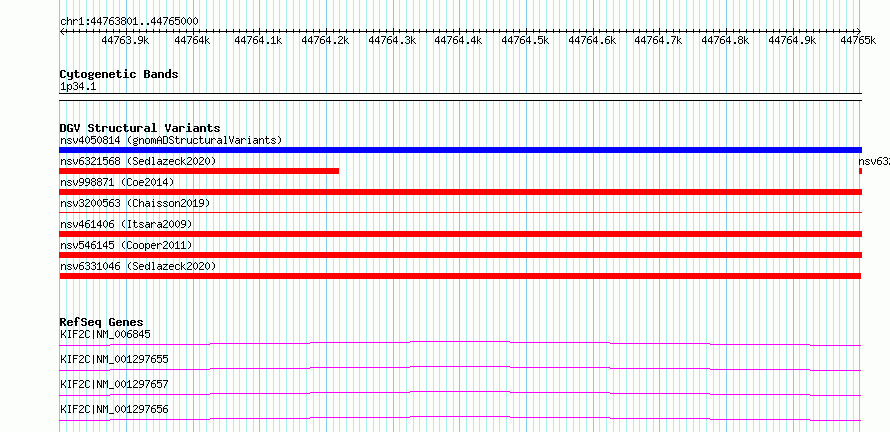Click nsv461406 Itsara2009 label
The image size is (890, 432).
[126, 224]
